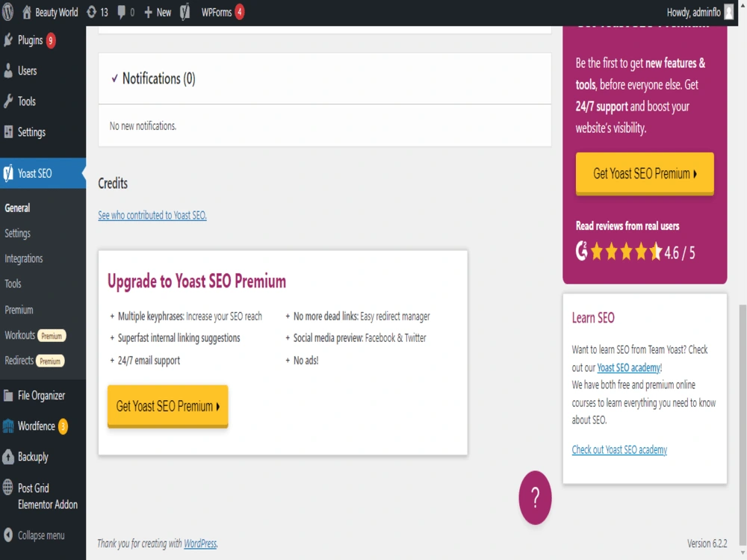Open 'See who contributed to Yoast SEO' link
This screenshot has width=747, height=560.
(152, 215)
